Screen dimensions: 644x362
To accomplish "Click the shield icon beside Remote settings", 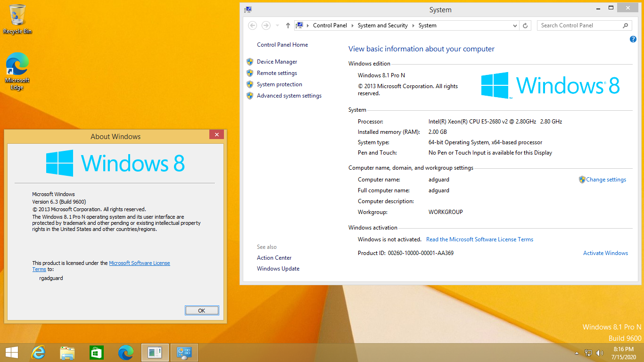I will (x=250, y=73).
